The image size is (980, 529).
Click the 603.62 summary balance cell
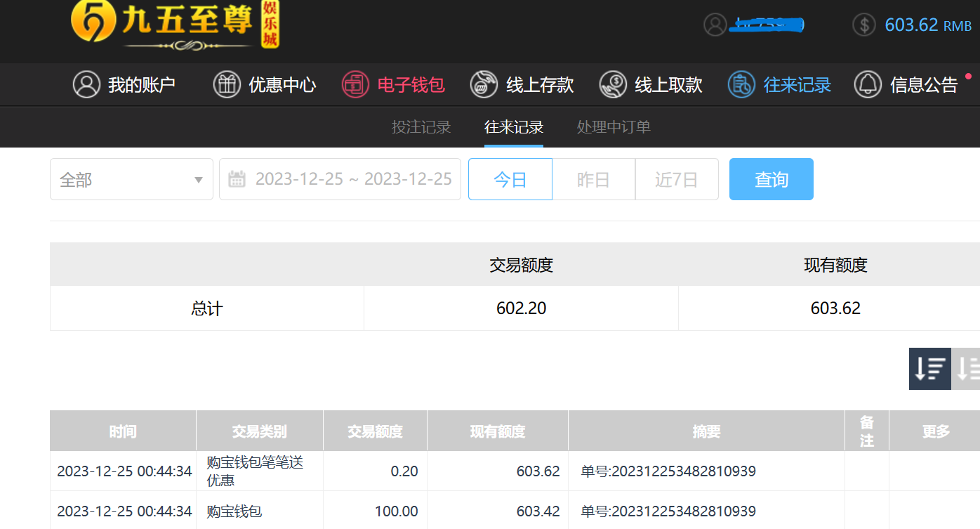coord(835,308)
